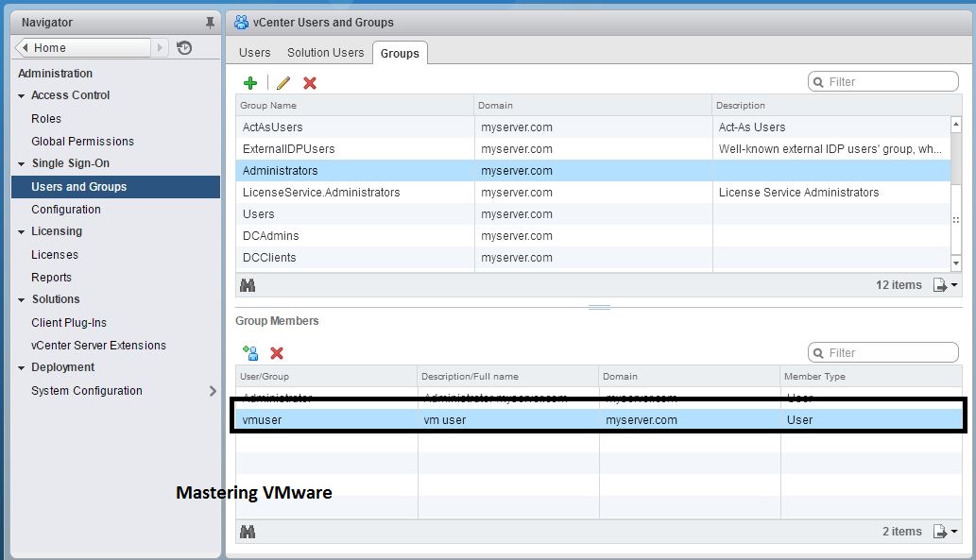
Task: Sort by Group Name column header
Action: pyautogui.click(x=355, y=105)
